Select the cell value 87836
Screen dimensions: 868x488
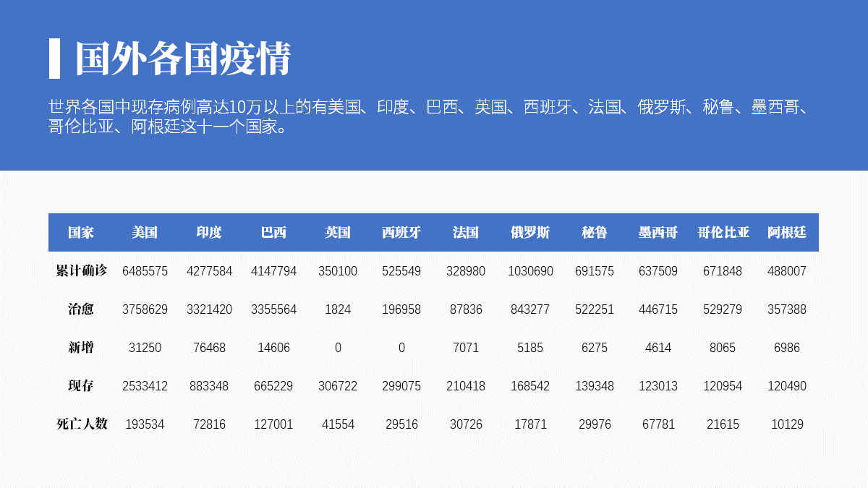click(466, 309)
